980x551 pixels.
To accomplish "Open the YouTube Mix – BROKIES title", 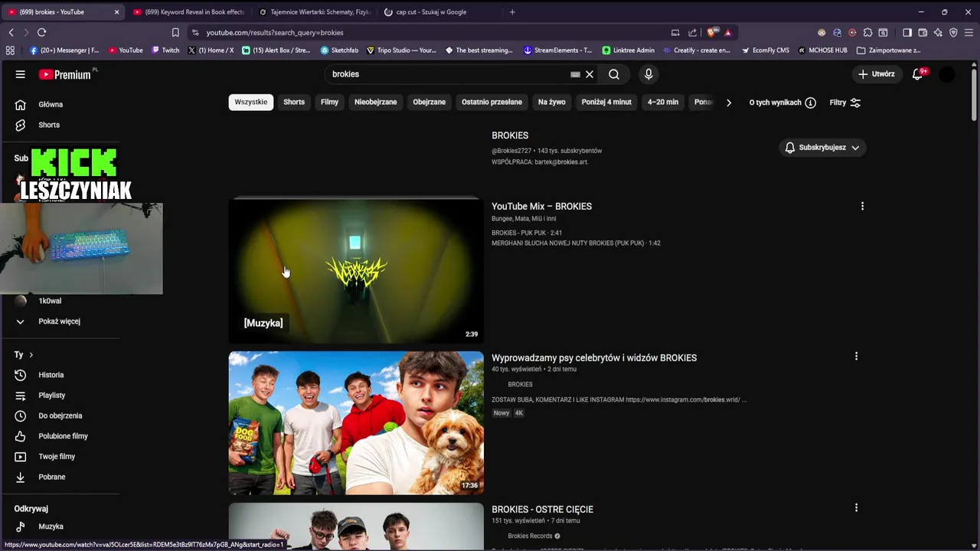I will (541, 207).
